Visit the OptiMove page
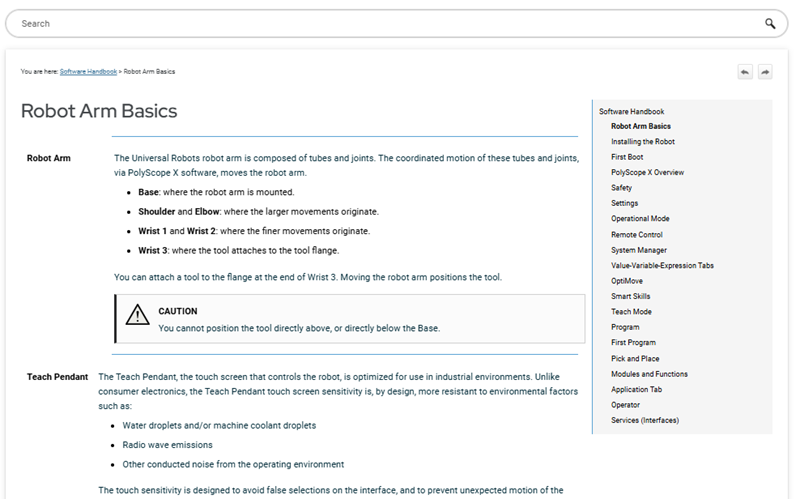This screenshot has width=800, height=499. point(627,281)
